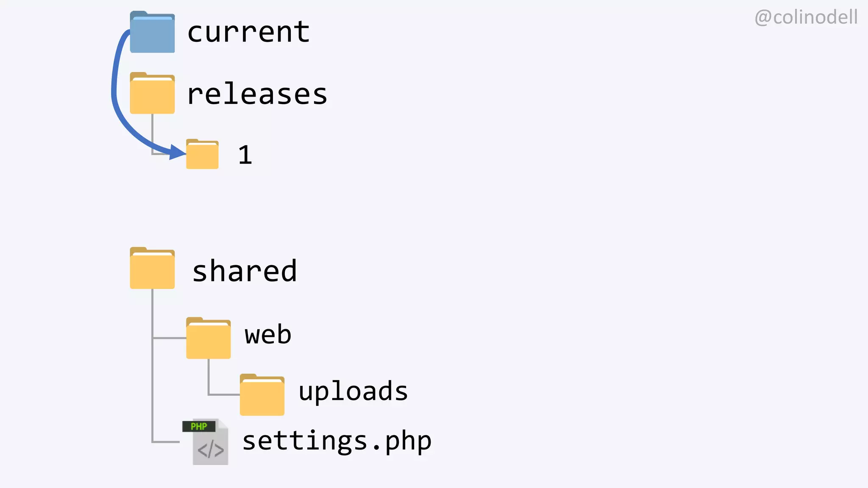Click the "releases" label text
Viewport: 868px width, 488px height.
(257, 94)
